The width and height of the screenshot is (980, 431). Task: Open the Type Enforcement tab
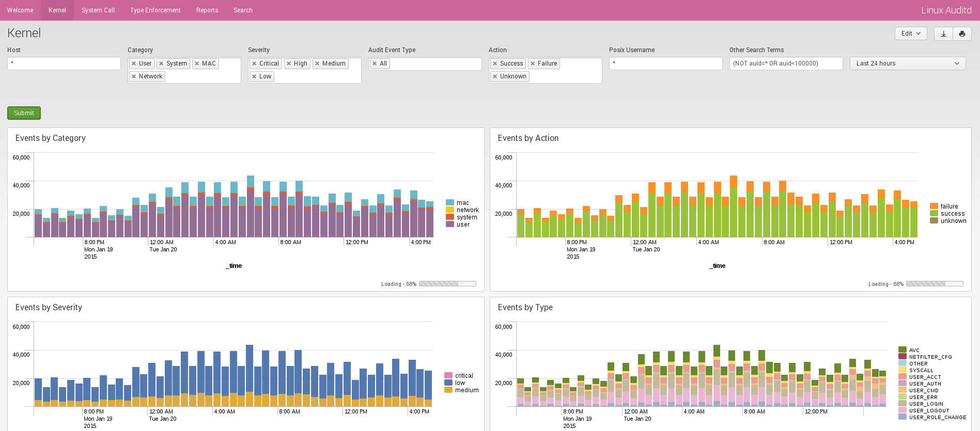pyautogui.click(x=155, y=10)
